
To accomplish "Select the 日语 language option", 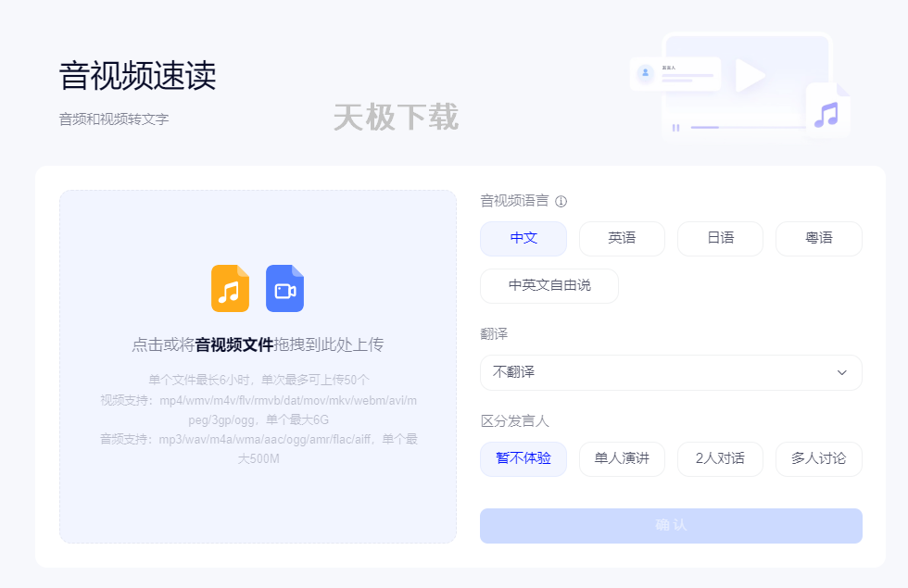I will pyautogui.click(x=720, y=238).
